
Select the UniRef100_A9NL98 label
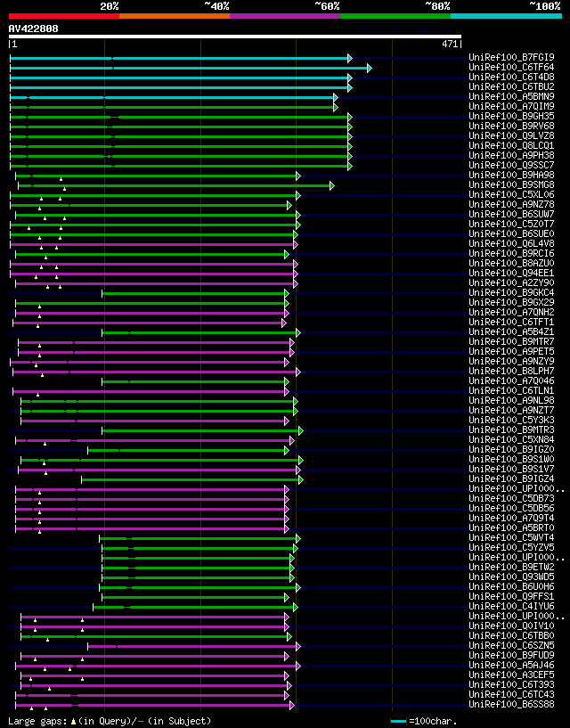pyautogui.click(x=511, y=400)
